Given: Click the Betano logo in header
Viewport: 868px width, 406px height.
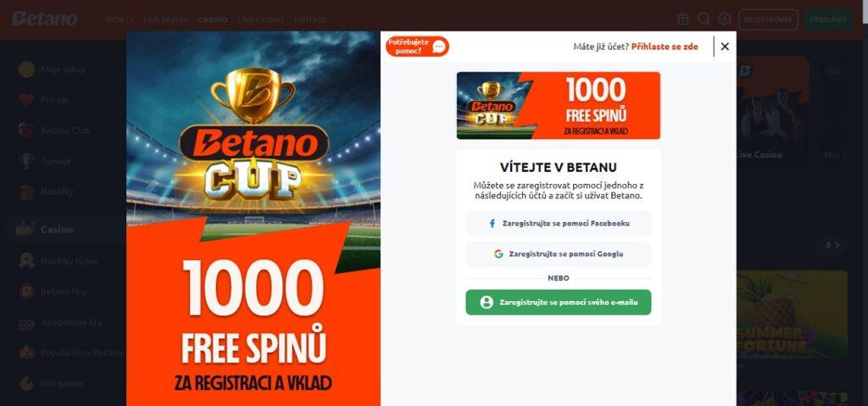Looking at the screenshot, I should (x=44, y=19).
